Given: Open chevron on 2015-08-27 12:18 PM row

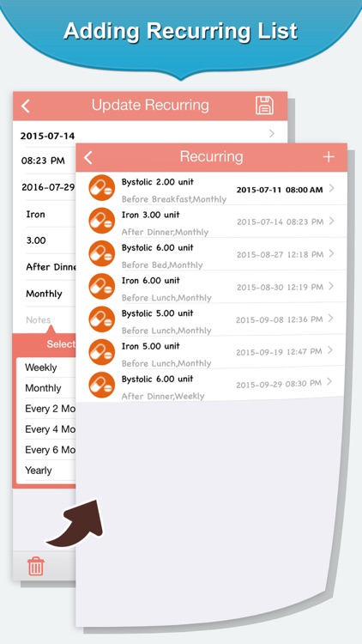Looking at the screenshot, I should [x=332, y=254].
